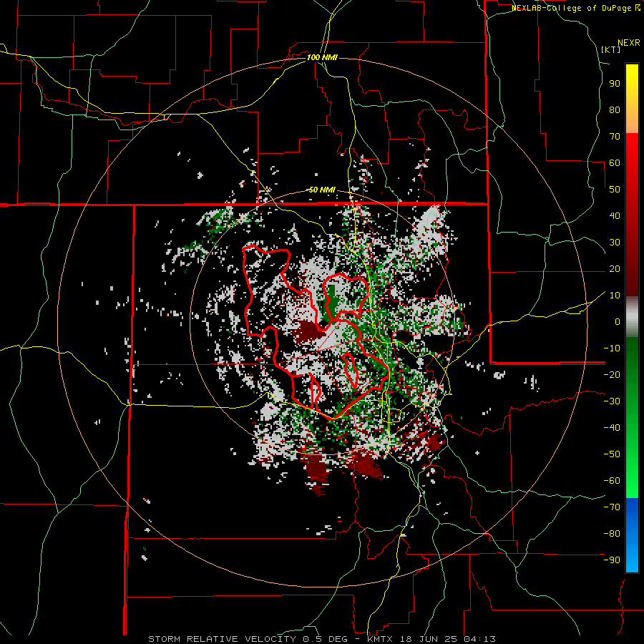Click the -10 value on the velocity scale
Viewport: 644px width, 644px height.
[612, 348]
